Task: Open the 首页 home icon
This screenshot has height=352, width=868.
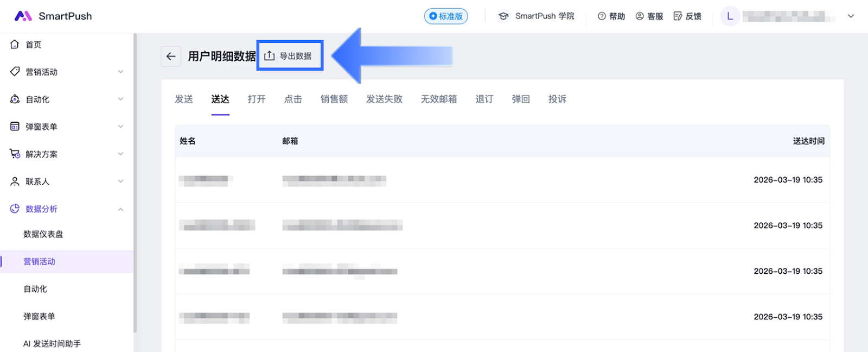Action: click(x=15, y=45)
